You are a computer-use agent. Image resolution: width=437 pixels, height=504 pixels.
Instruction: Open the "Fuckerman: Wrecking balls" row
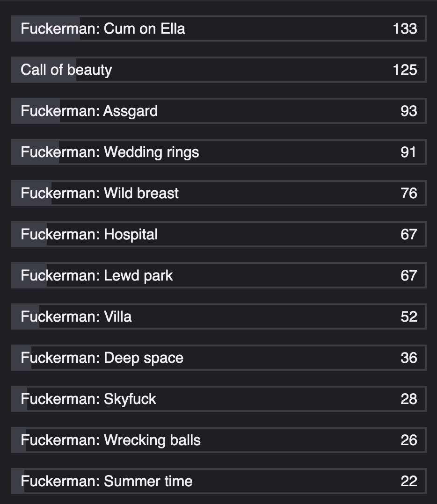[x=111, y=440]
